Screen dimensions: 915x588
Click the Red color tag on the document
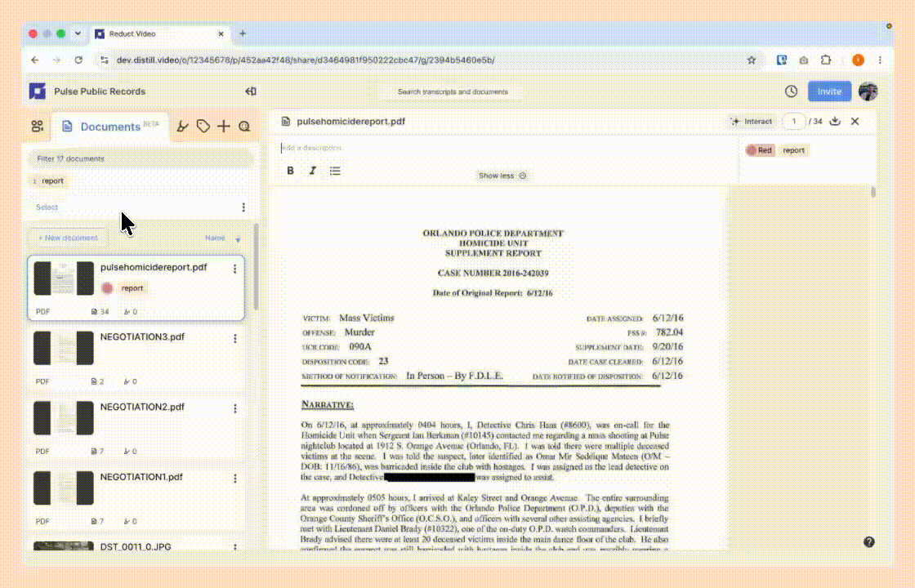pos(760,150)
